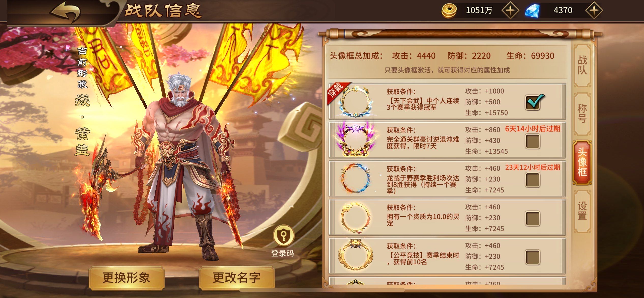Go back using the arrow icon

65,11
